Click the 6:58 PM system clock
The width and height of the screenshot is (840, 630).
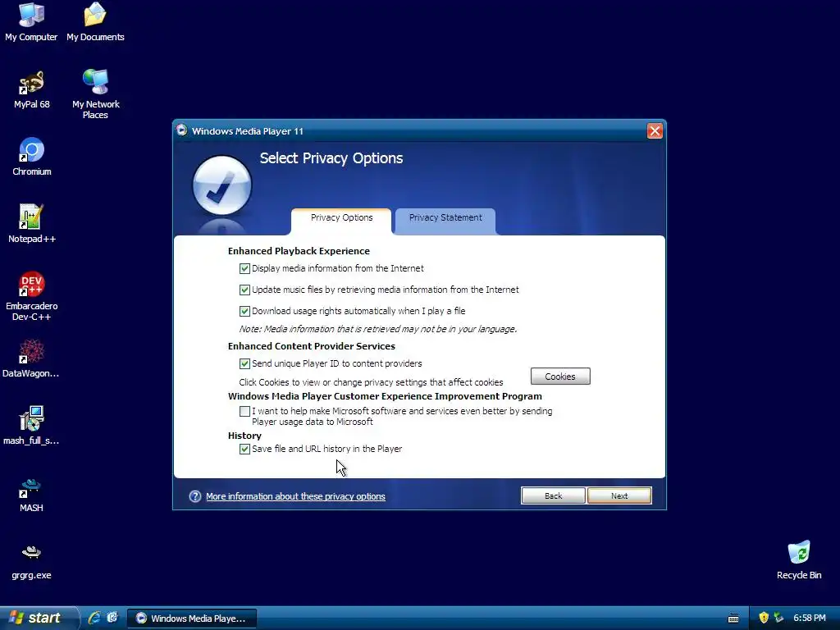[x=810, y=618]
